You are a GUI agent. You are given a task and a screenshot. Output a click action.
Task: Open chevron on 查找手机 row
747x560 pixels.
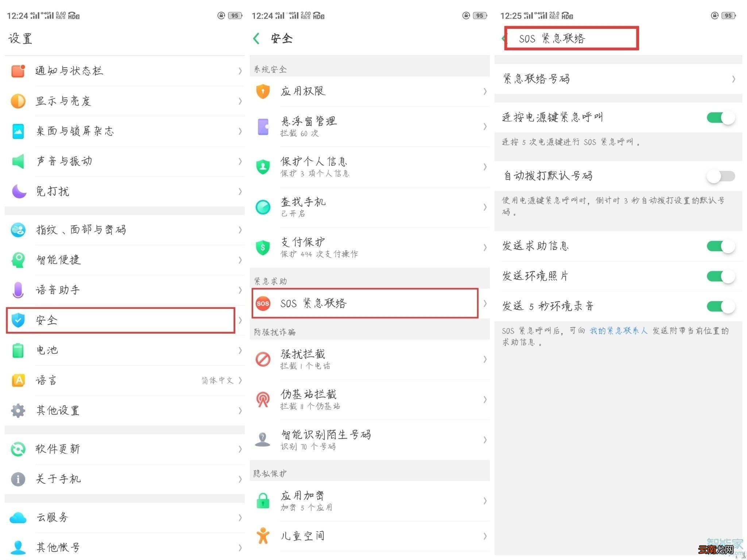coord(485,207)
